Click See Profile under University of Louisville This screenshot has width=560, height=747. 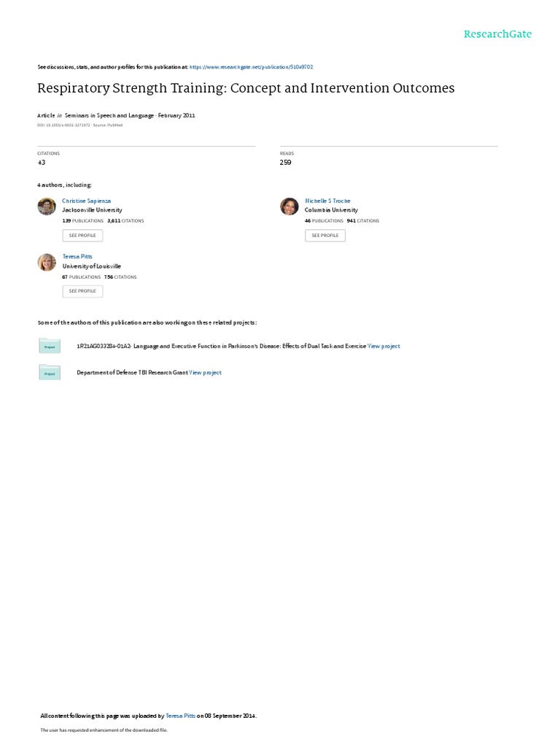click(x=82, y=291)
